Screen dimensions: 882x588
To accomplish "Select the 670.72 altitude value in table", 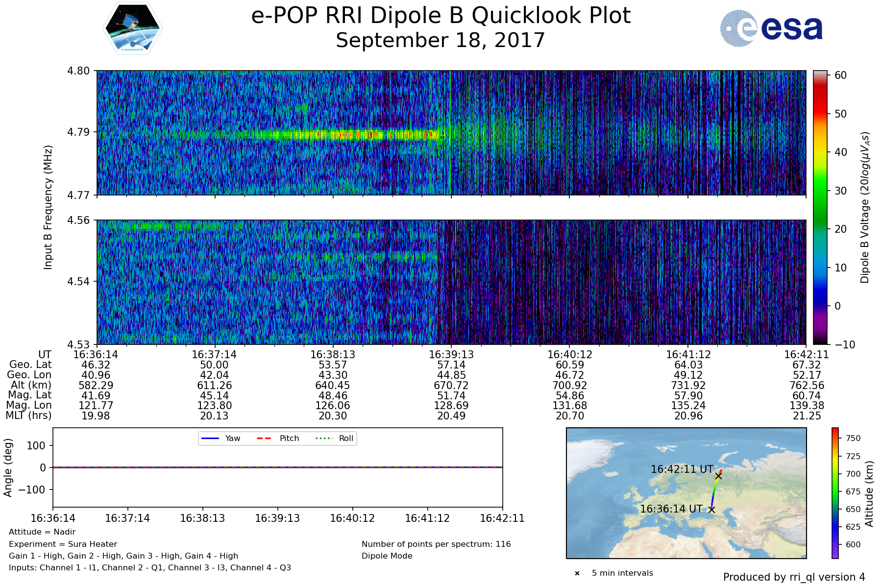I will (x=451, y=386).
